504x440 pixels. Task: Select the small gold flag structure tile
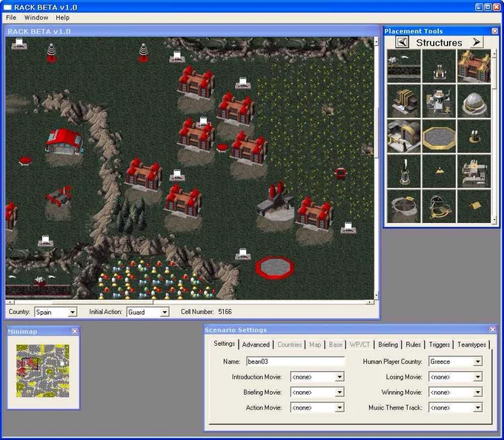click(474, 206)
